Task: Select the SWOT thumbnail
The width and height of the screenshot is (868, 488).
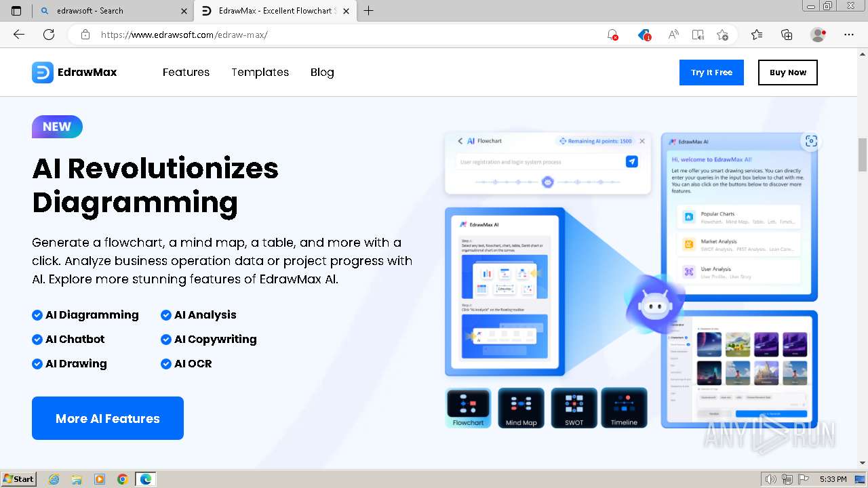Action: click(574, 408)
